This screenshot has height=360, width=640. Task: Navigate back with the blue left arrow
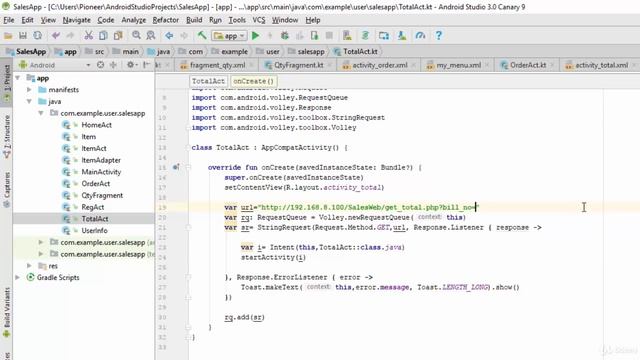click(169, 36)
